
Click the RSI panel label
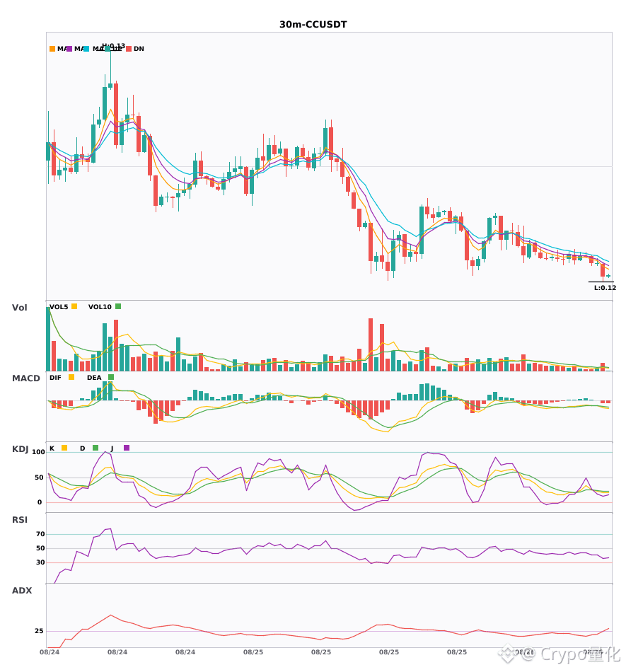pos(20,520)
